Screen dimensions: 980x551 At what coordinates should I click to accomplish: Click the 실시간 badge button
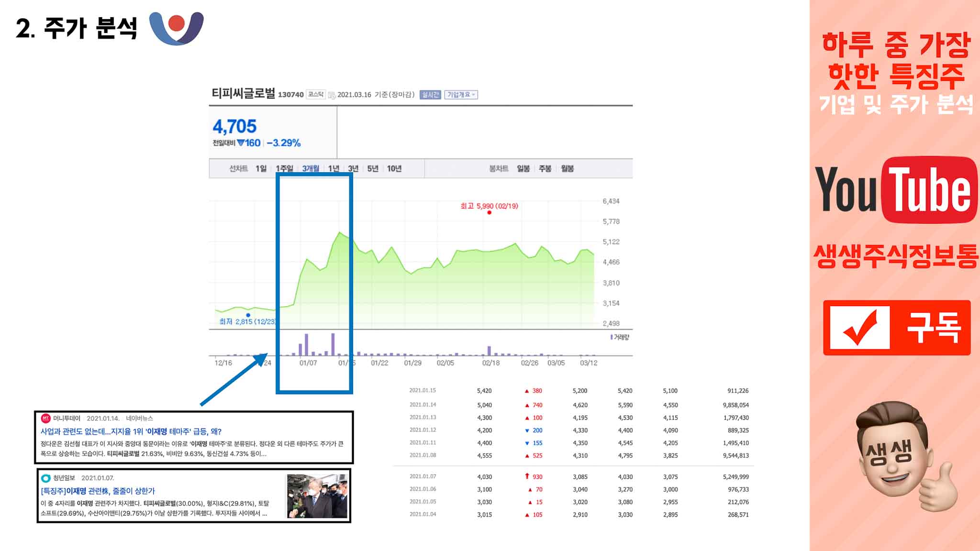[x=430, y=95]
